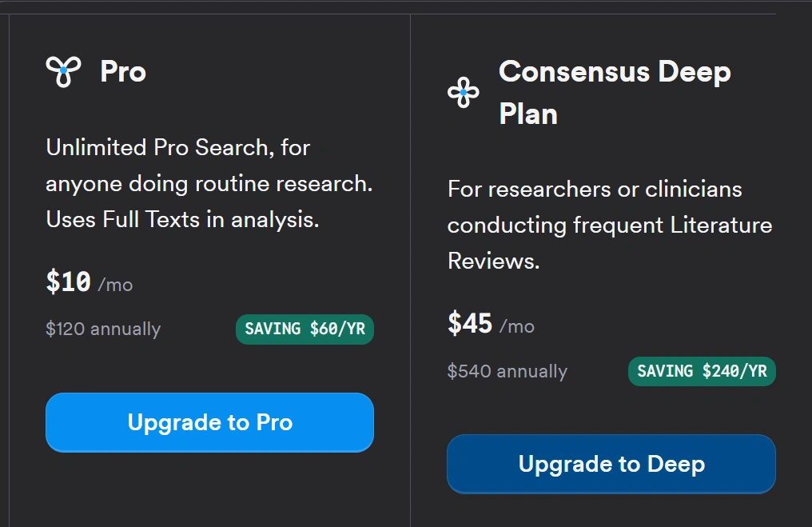This screenshot has height=527, width=812.
Task: Click the $45 /mo price
Action: (491, 323)
